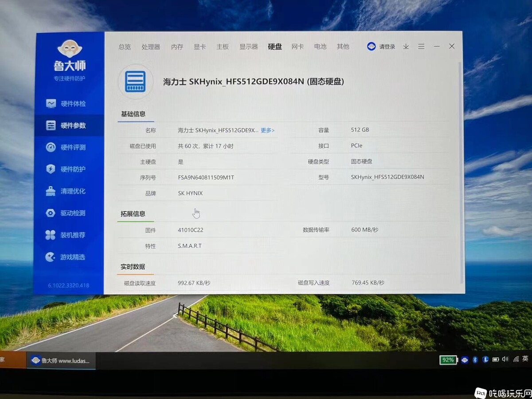Click the model value SKHynix_HFS512GDE9X084N

(x=387, y=177)
